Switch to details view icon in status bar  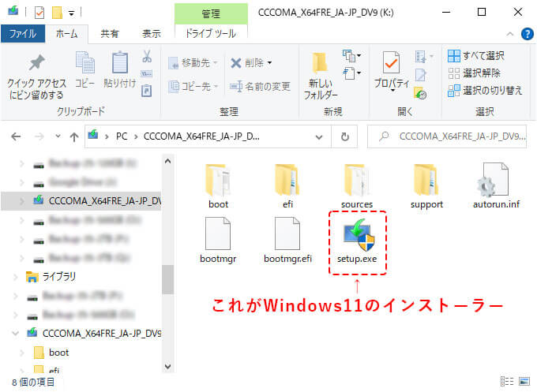point(507,382)
